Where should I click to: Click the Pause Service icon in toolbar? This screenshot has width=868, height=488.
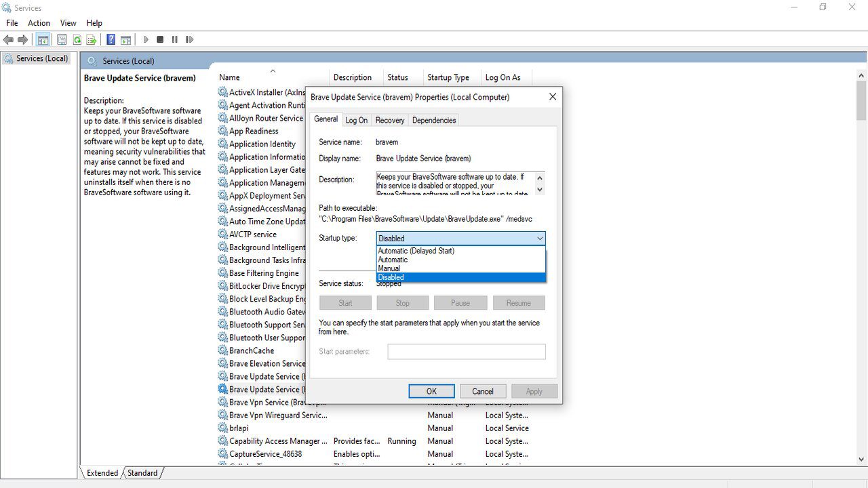point(174,40)
